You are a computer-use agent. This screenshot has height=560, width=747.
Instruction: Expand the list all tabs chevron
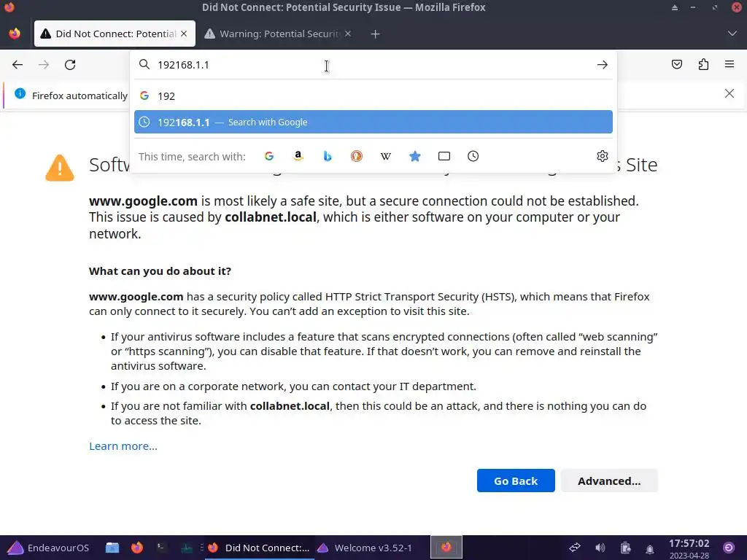[732, 34]
